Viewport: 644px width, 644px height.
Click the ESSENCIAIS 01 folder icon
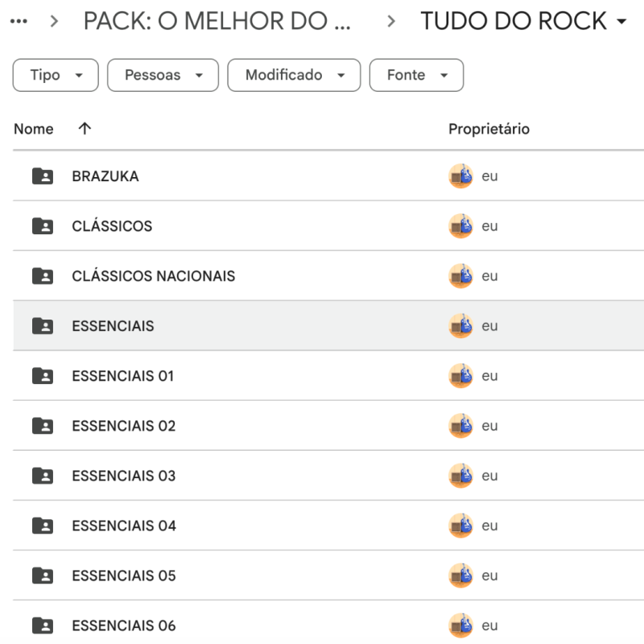(43, 376)
